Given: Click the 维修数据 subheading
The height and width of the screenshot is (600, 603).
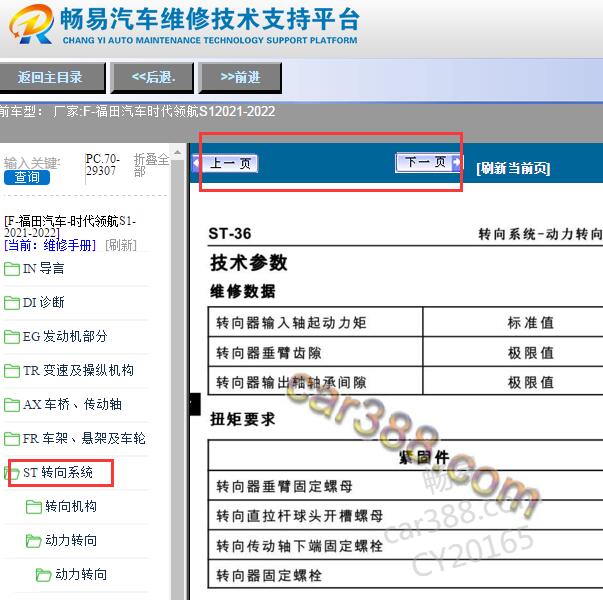Looking at the screenshot, I should [x=243, y=291].
